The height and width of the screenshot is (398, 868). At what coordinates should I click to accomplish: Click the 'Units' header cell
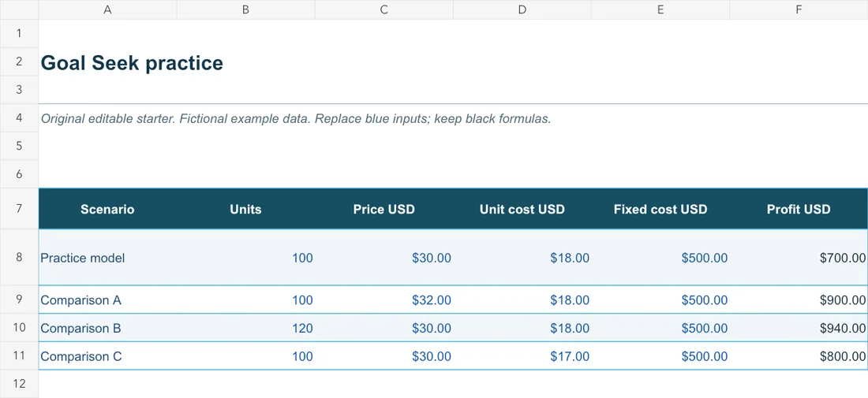245,209
